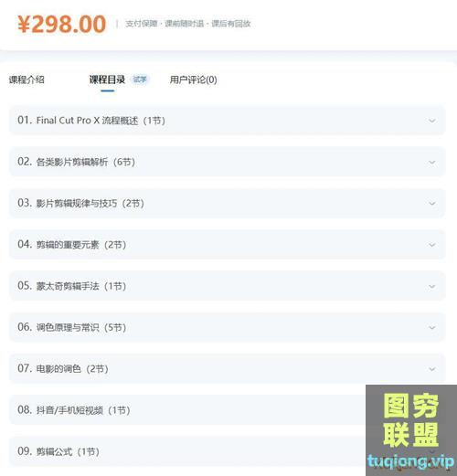
Task: Open chapter 09 title with 1节
Action: pyautogui.click(x=58, y=451)
